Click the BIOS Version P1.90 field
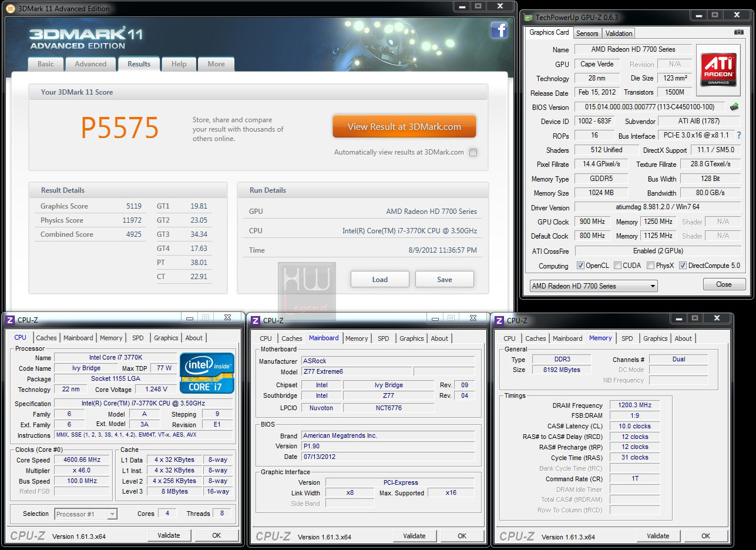This screenshot has height=550, width=756. [x=388, y=447]
